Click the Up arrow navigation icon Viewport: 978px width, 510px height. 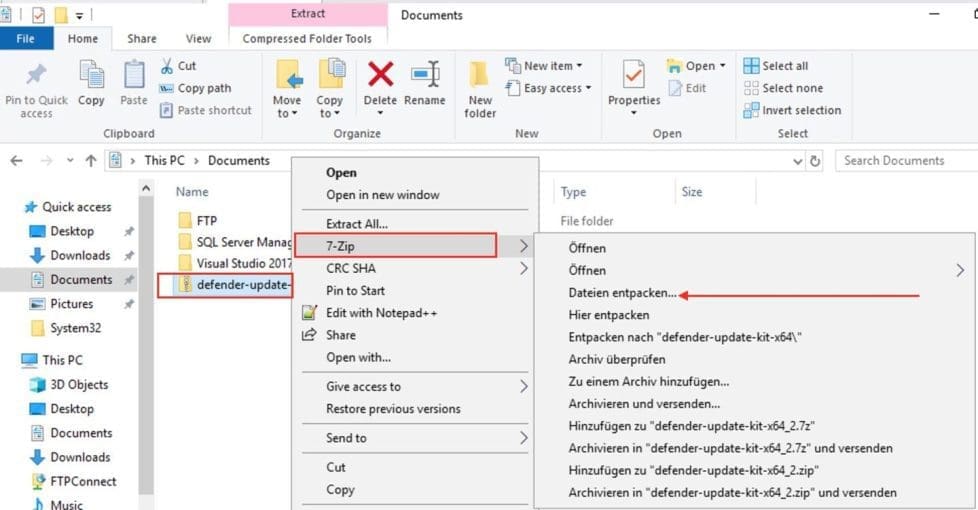tap(91, 161)
